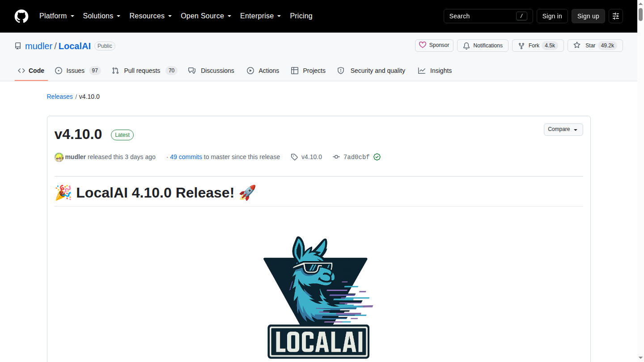Expand the Enterprise dropdown menu
Screen dimensions: 644x362
click(260, 16)
